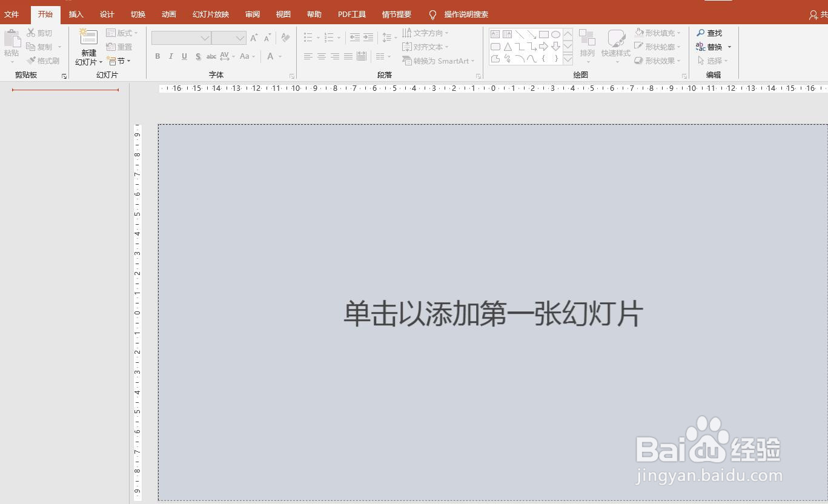Open the Arrange (排列) dropdown
Image resolution: width=828 pixels, height=504 pixels.
pyautogui.click(x=587, y=46)
